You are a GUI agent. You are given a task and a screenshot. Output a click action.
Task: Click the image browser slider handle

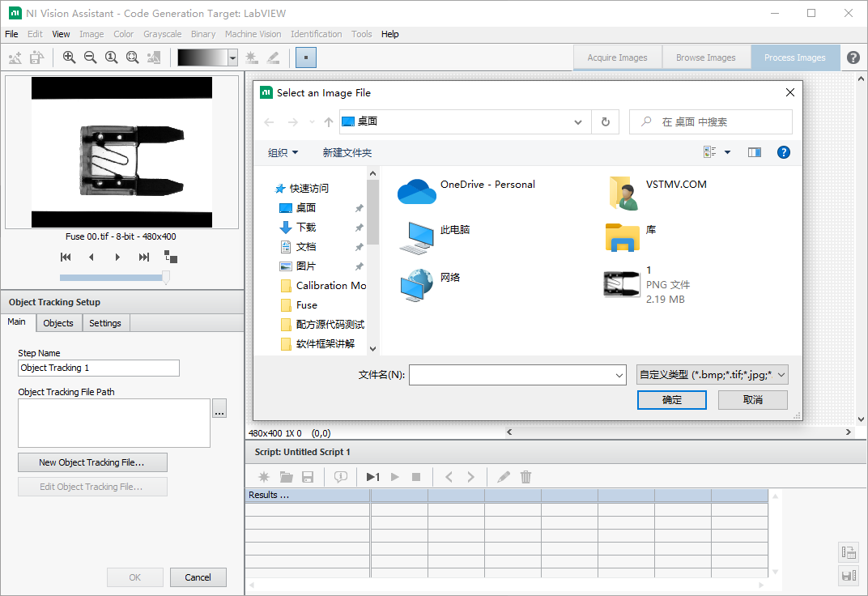(x=165, y=277)
